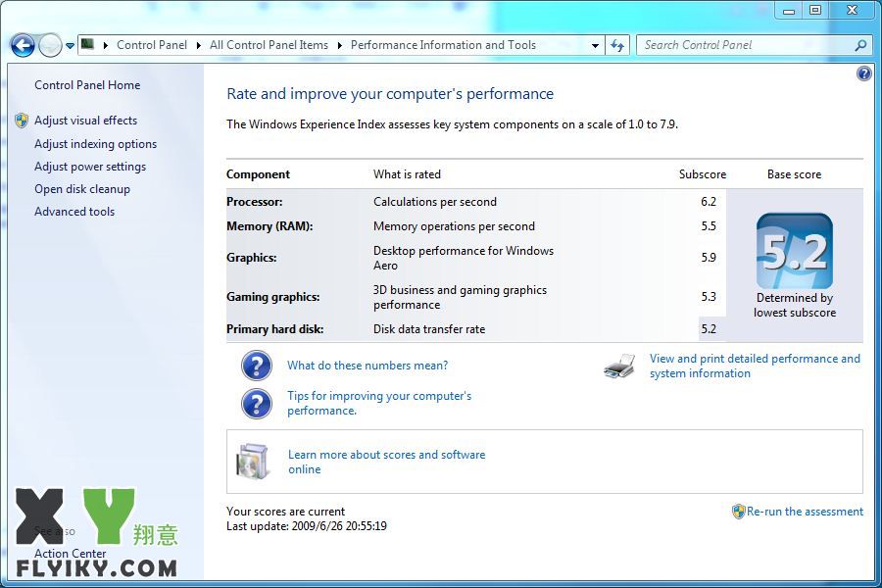The image size is (882, 588).
Task: Open 'What do these numbers mean?' link
Action: tap(367, 366)
